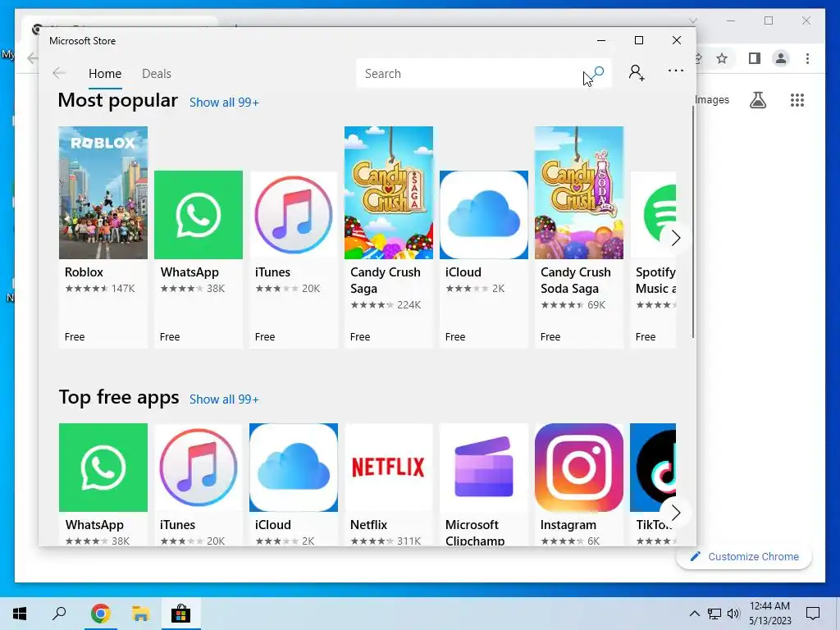The width and height of the screenshot is (840, 630).
Task: Click the Instagram title text
Action: click(x=568, y=525)
